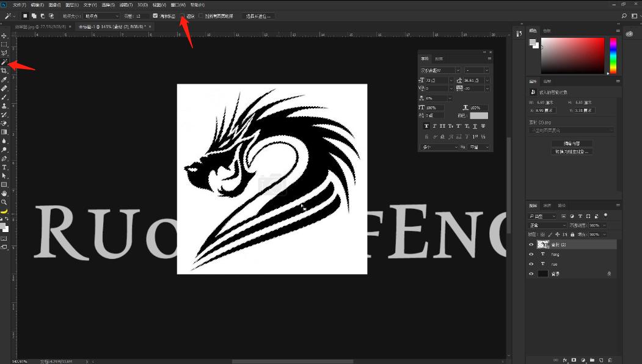Viewport: 642px width, 364px height.
Task: Pick the Horizontal Type tool
Action: [x=4, y=167]
